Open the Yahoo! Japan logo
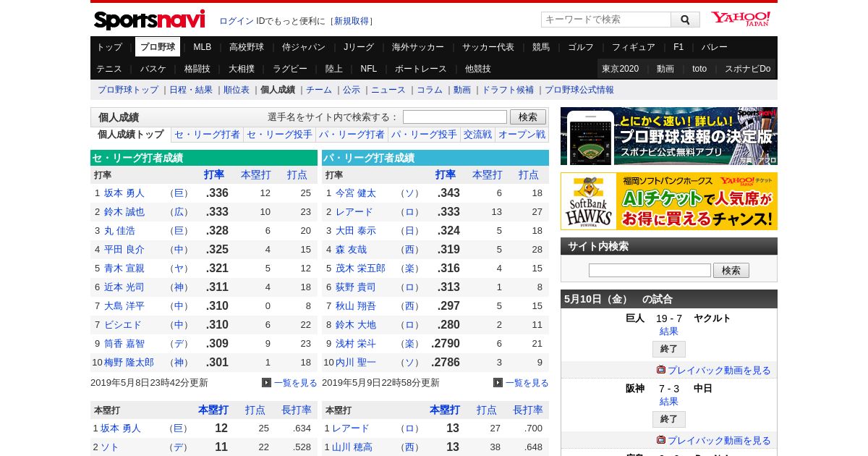This screenshot has width=868, height=456. [x=740, y=19]
